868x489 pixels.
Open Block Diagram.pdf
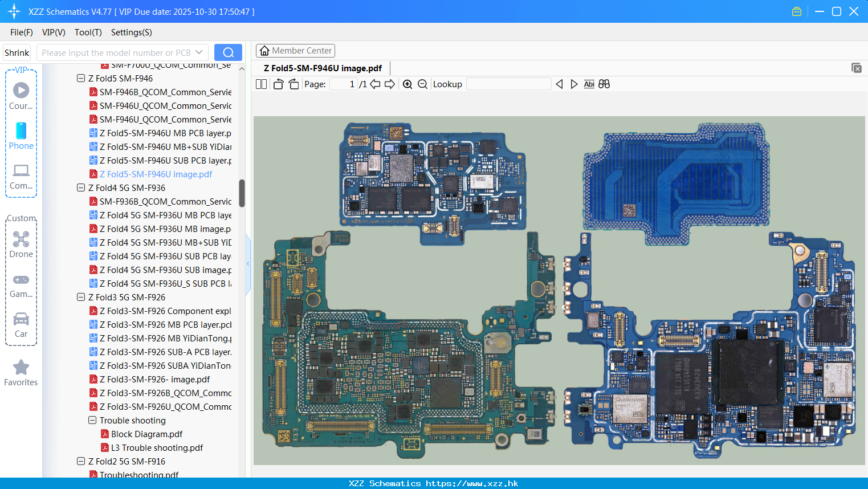click(142, 434)
